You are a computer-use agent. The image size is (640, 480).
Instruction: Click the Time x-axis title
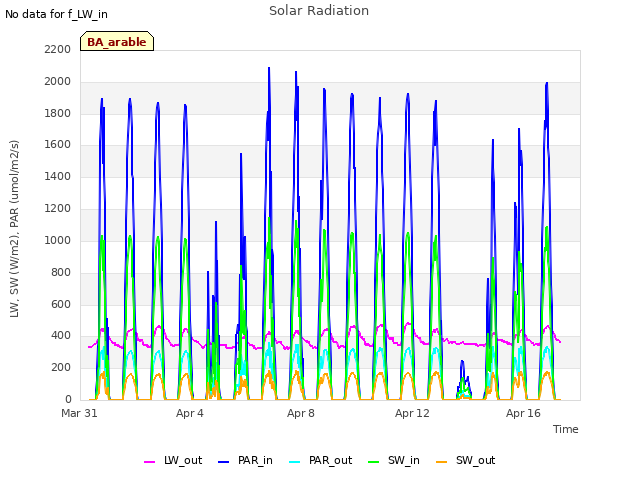565,429
